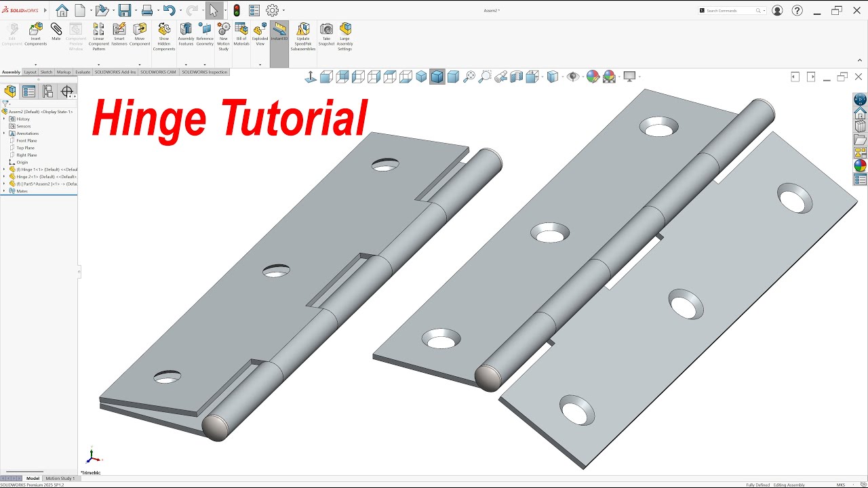868x488 pixels.
Task: Select Origin in feature tree
Action: click(x=22, y=163)
